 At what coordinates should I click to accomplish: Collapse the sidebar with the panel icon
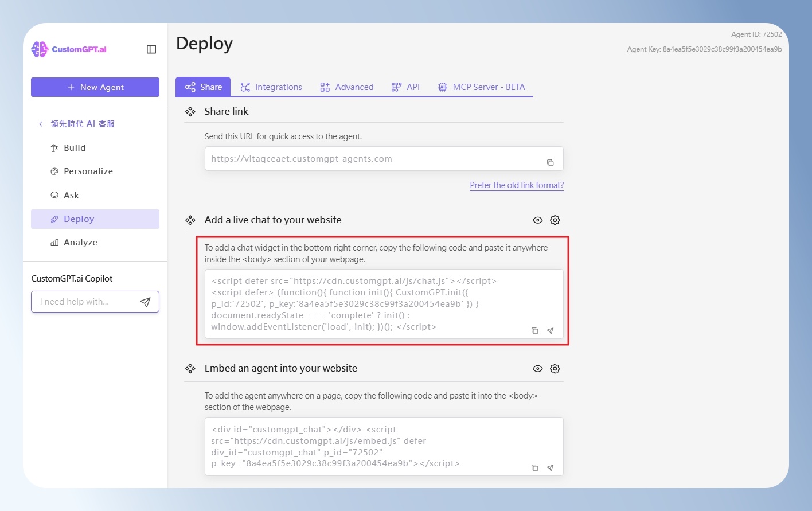(151, 49)
